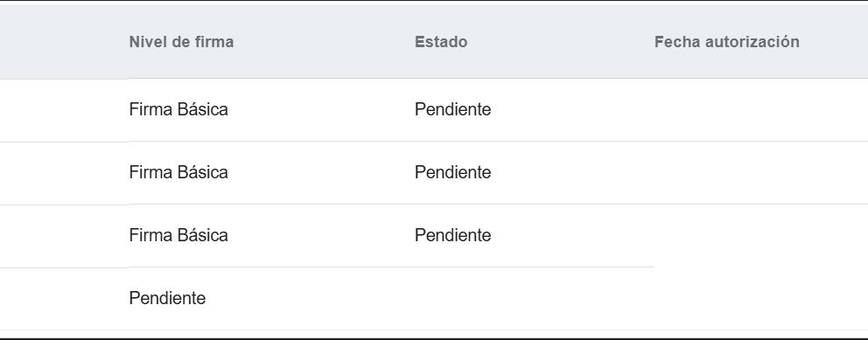868x340 pixels.
Task: Click empty Estado cell in the last row
Action: [x=535, y=299]
